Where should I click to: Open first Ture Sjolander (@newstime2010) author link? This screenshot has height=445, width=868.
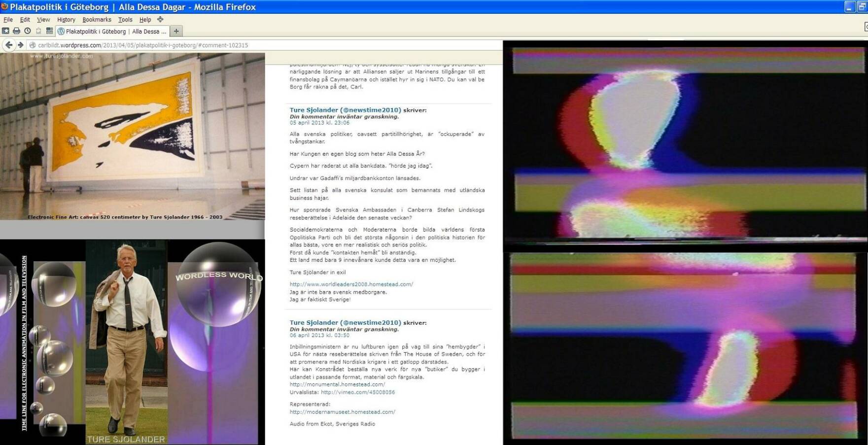345,110
